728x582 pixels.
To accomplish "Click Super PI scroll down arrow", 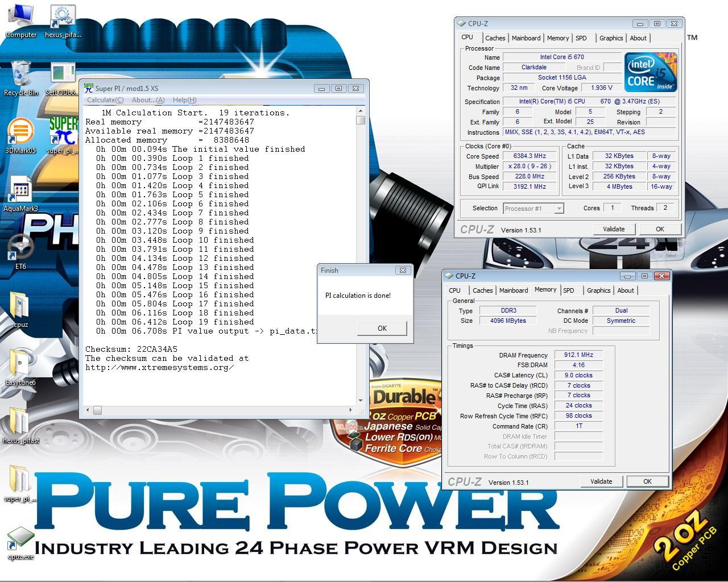I will pyautogui.click(x=361, y=400).
